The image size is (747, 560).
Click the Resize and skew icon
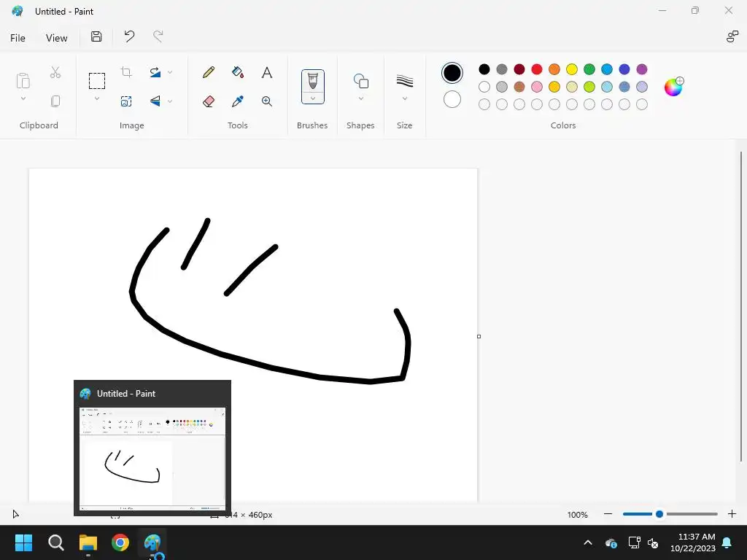[126, 101]
